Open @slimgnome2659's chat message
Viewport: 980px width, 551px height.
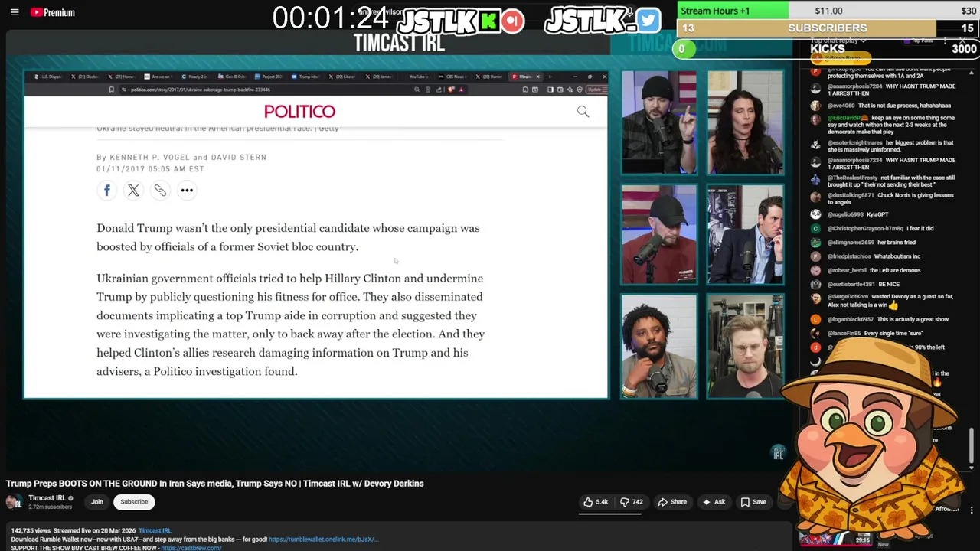pos(871,243)
